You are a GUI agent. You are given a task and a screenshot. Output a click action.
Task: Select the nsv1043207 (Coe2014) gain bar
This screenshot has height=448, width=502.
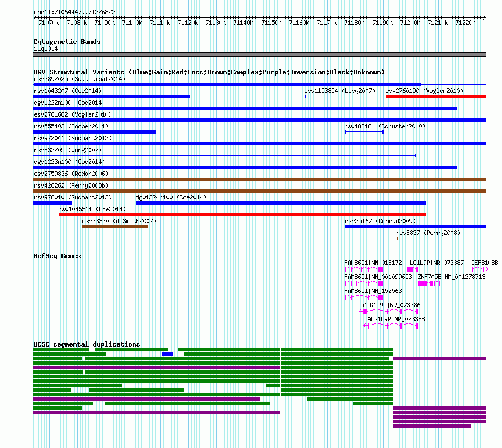click(112, 96)
